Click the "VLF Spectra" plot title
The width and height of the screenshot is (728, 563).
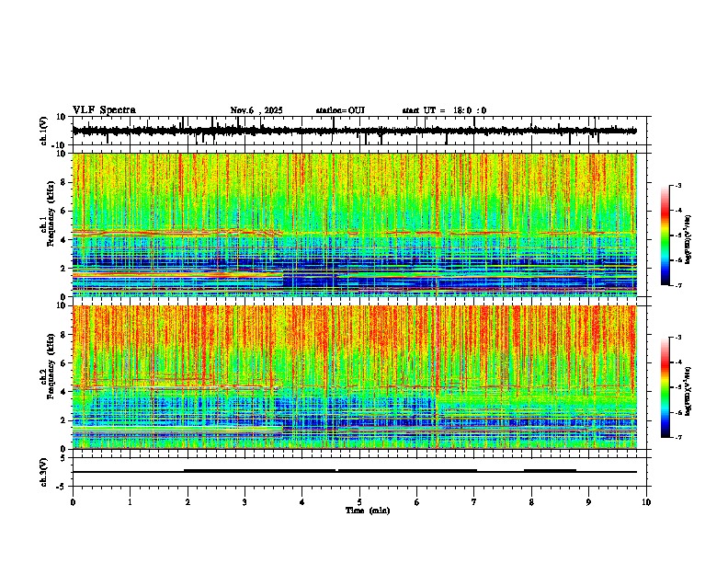pos(104,110)
